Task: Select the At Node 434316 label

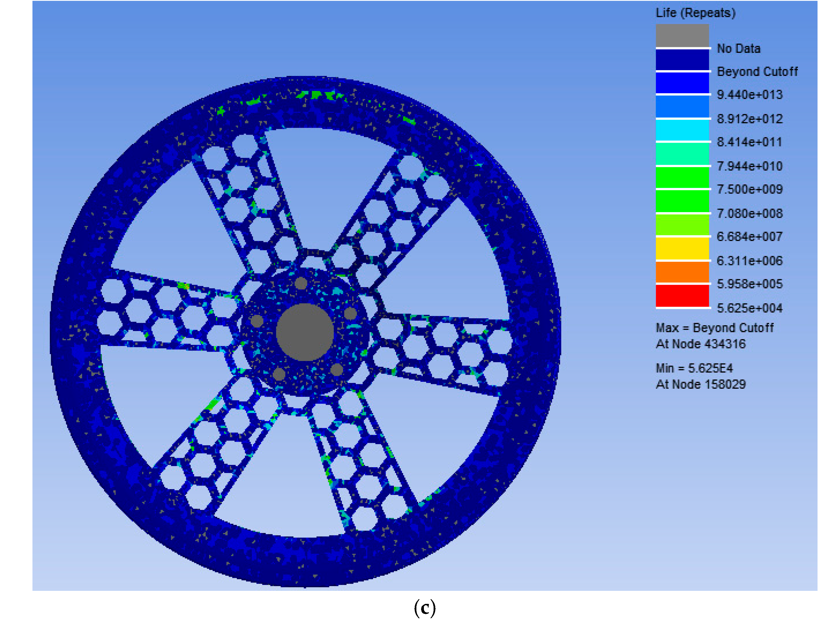Action: (701, 344)
